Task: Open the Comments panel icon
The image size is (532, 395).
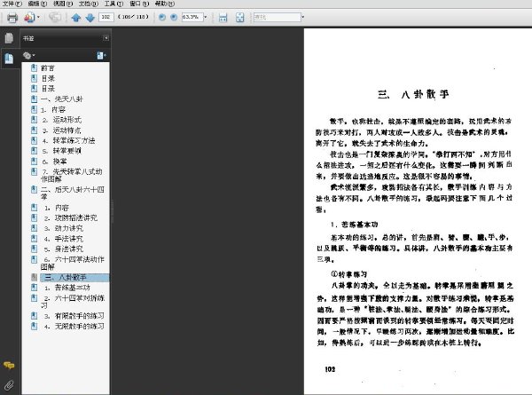Action: [x=9, y=366]
